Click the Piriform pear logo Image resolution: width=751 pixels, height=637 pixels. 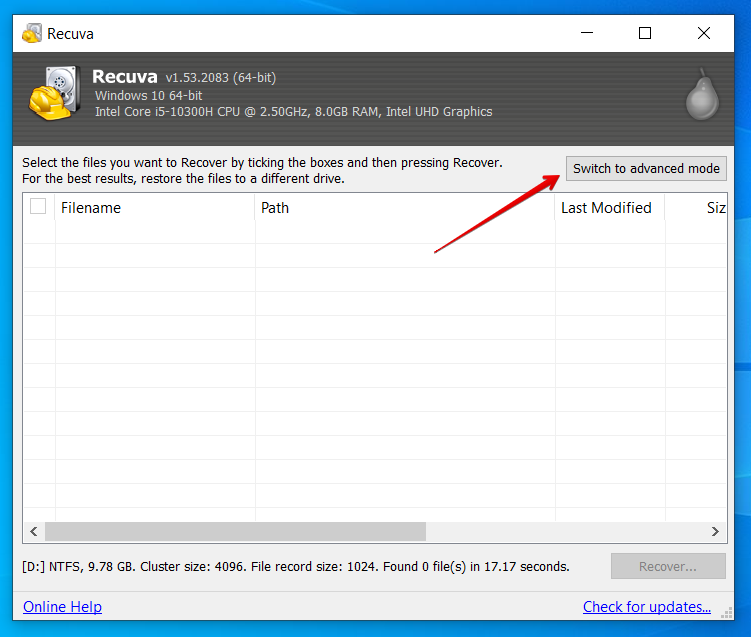click(702, 94)
